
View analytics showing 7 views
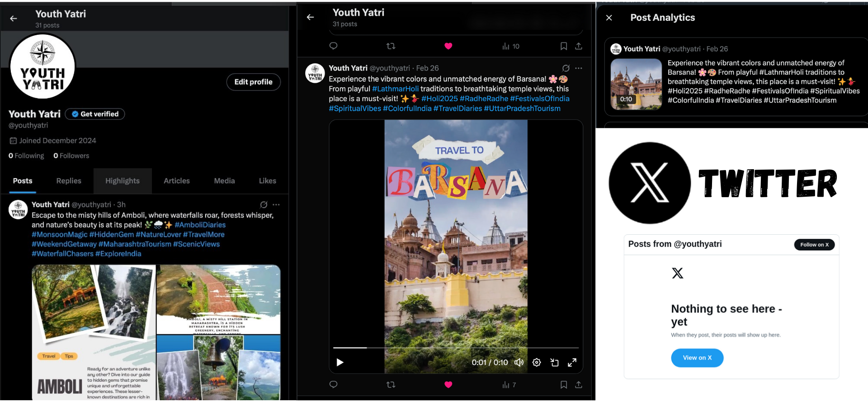[509, 385]
